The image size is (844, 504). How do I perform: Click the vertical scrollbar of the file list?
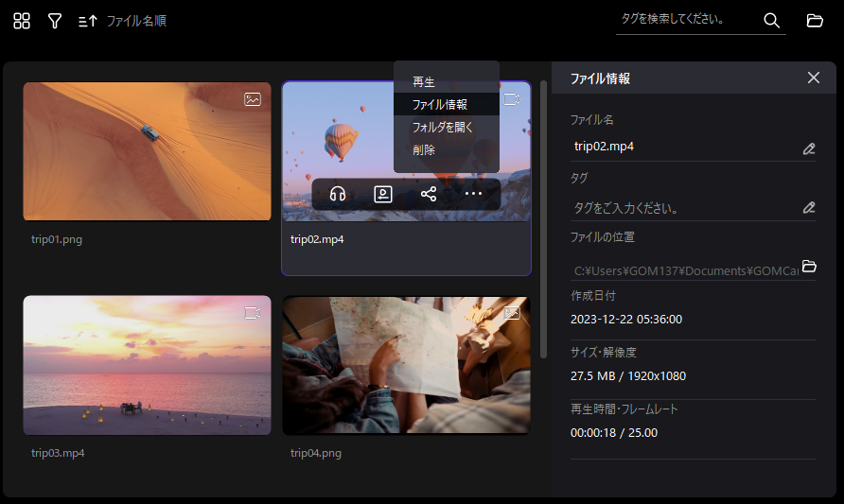(543, 217)
